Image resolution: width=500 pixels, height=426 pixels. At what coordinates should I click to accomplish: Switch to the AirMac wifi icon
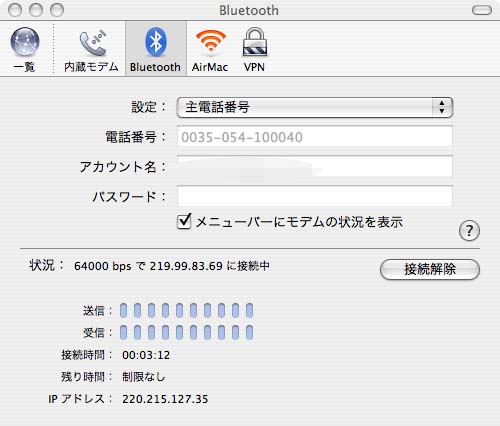[x=211, y=41]
